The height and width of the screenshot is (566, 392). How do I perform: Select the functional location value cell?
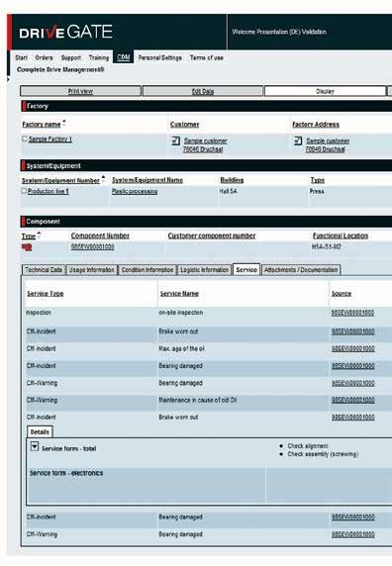point(327,247)
